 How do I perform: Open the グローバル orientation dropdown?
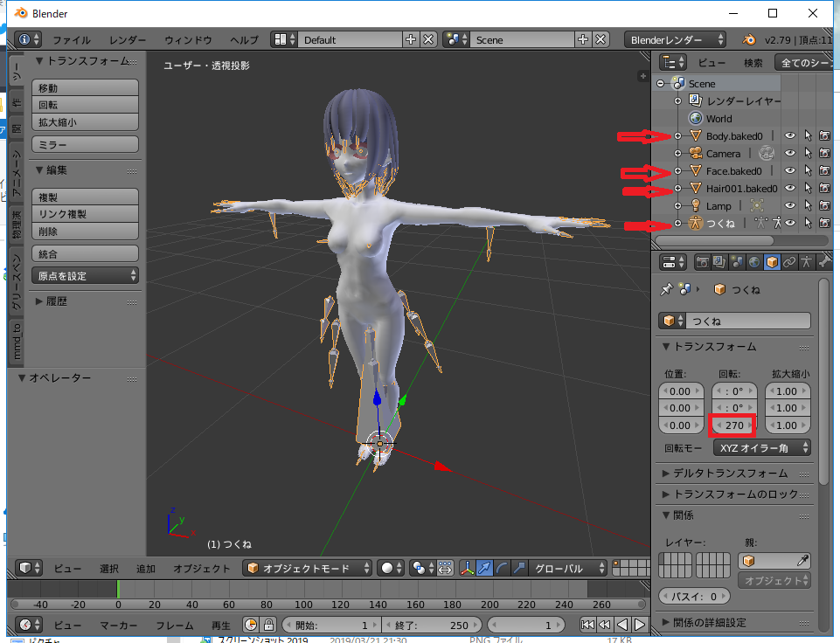pos(568,568)
